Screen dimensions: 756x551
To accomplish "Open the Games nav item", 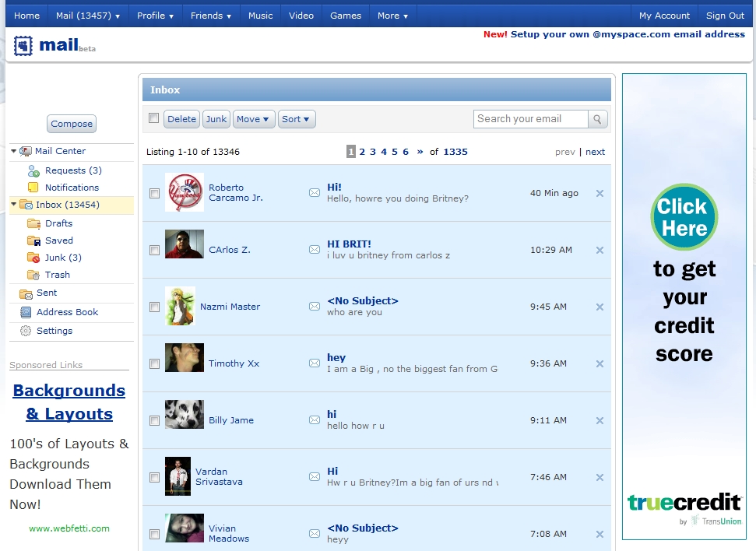I will pos(346,16).
